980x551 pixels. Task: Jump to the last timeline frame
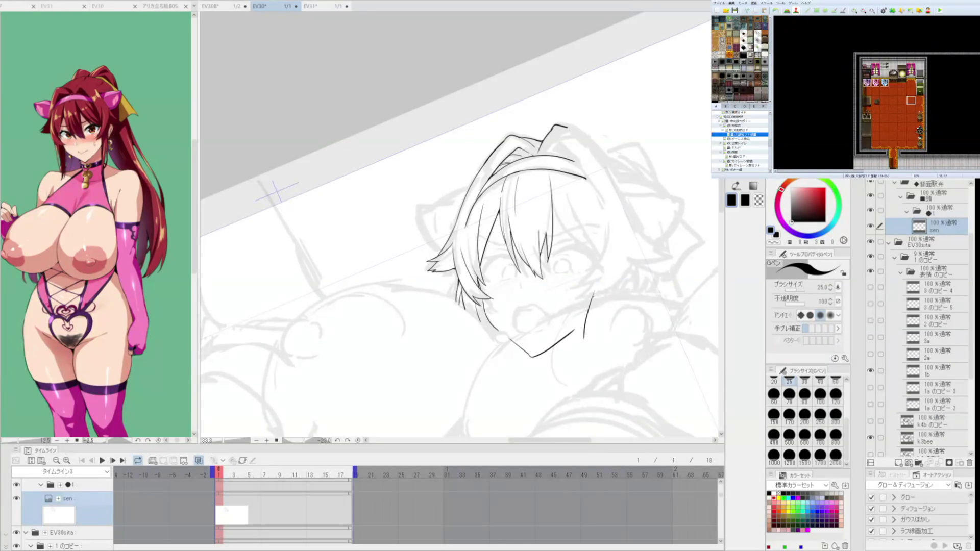pos(122,460)
